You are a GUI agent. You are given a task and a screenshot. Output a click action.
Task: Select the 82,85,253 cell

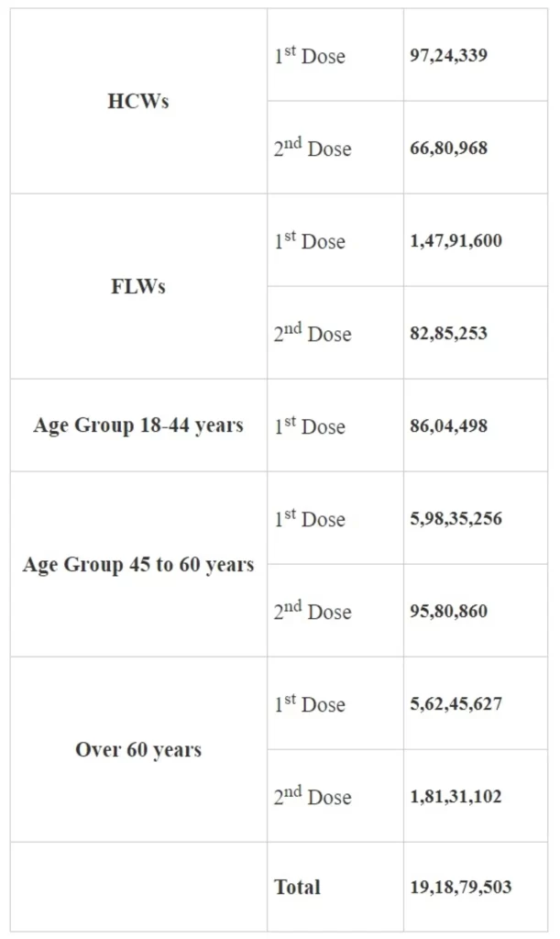[x=448, y=334]
